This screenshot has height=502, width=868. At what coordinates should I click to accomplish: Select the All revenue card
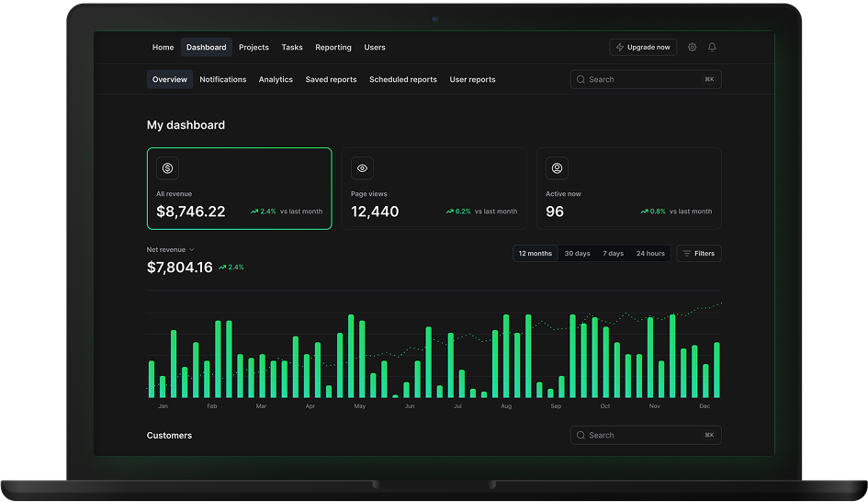click(239, 188)
